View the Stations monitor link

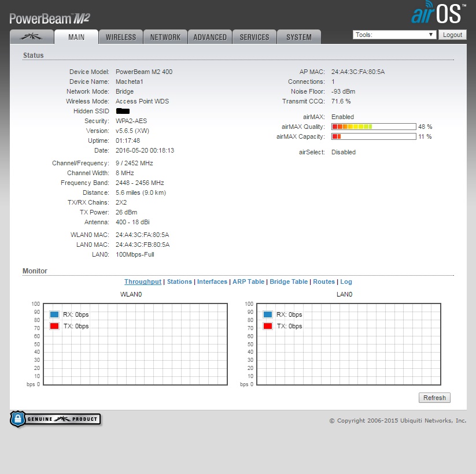[179, 282]
